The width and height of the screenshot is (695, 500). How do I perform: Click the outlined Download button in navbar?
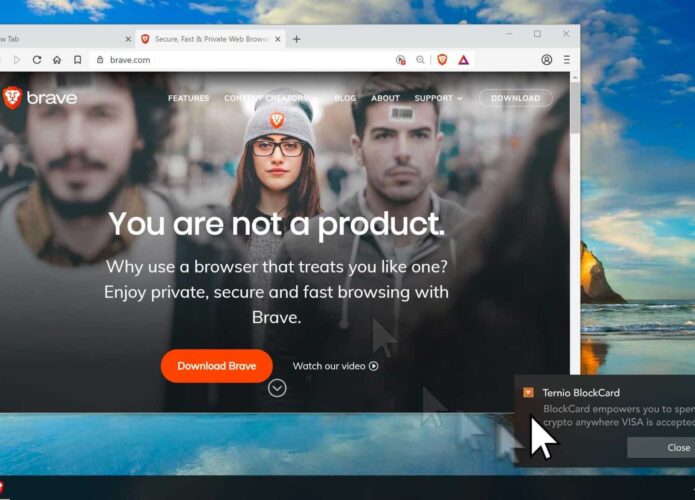point(515,98)
